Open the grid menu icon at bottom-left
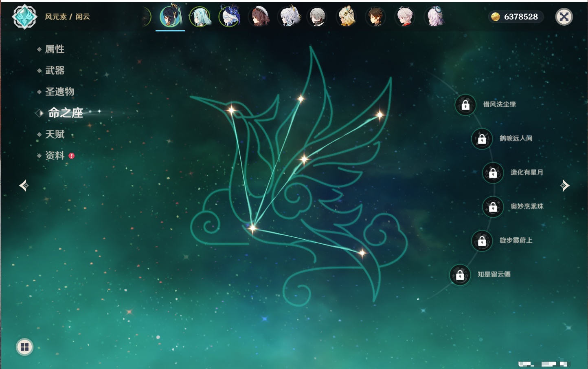This screenshot has width=588, height=369. 24,347
